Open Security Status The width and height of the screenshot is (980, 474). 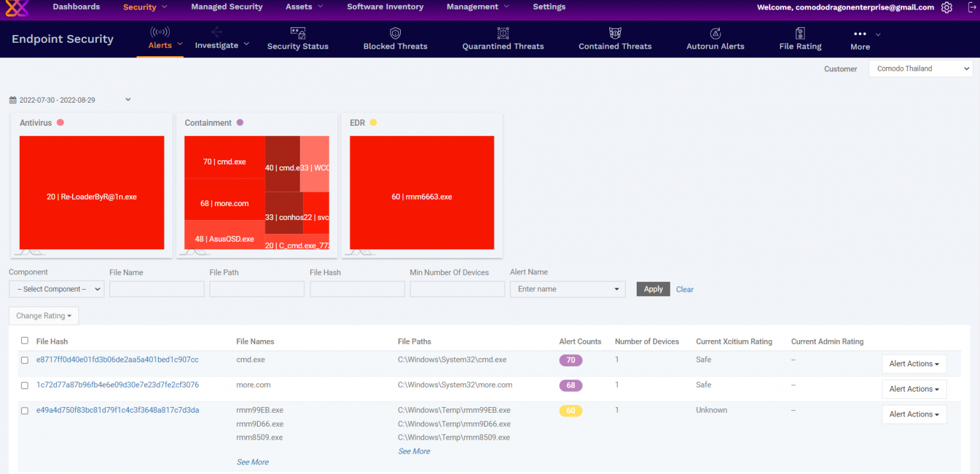(x=297, y=40)
